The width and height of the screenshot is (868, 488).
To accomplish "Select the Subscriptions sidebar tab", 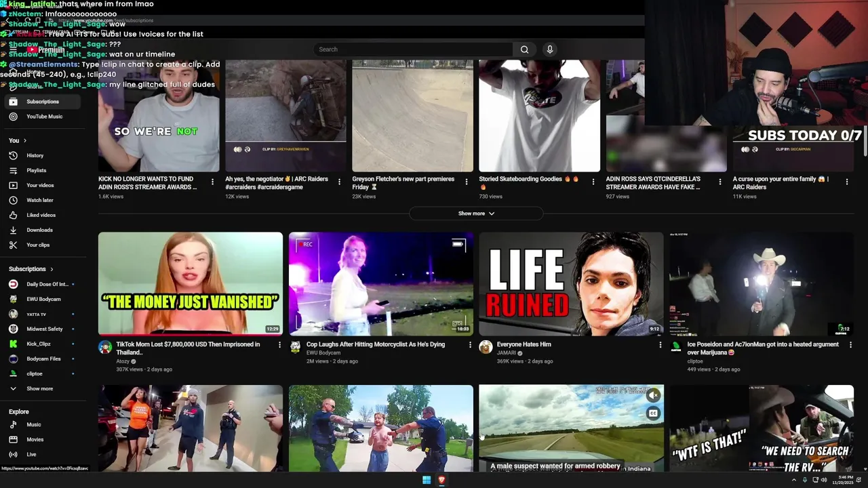I will click(x=43, y=102).
